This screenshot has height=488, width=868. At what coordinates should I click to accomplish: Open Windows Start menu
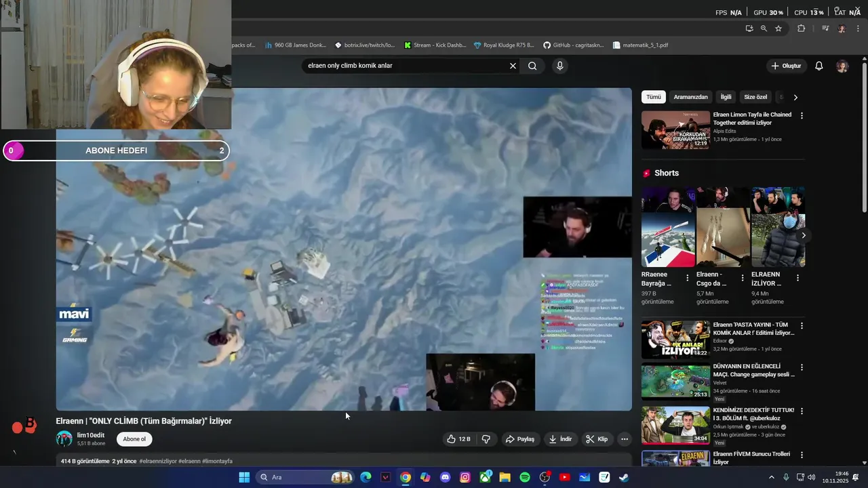(244, 477)
